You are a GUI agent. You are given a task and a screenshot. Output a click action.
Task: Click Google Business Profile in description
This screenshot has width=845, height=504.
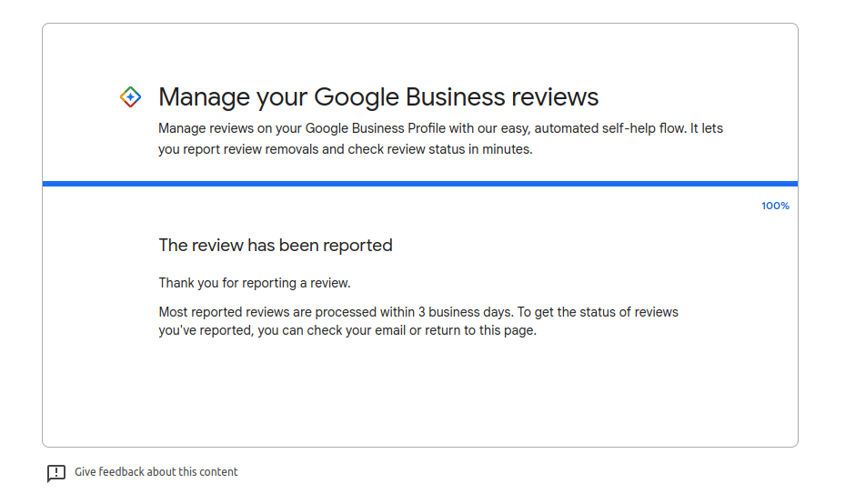[375, 128]
